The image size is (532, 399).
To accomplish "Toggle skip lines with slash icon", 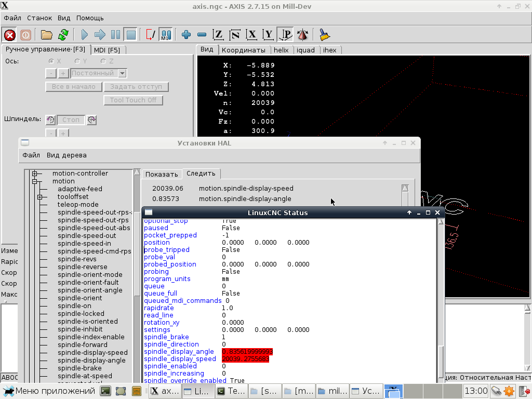I will pyautogui.click(x=150, y=35).
